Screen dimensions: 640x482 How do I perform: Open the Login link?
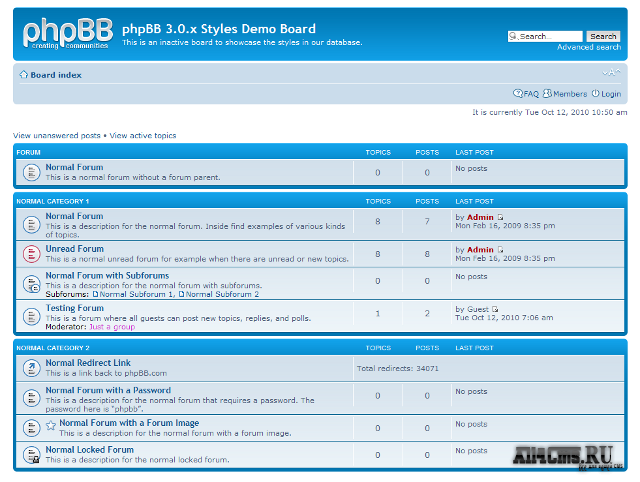pos(611,94)
